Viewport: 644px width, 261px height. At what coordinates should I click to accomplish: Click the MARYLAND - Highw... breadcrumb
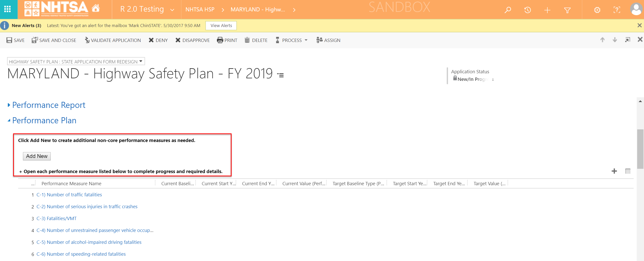(x=258, y=10)
